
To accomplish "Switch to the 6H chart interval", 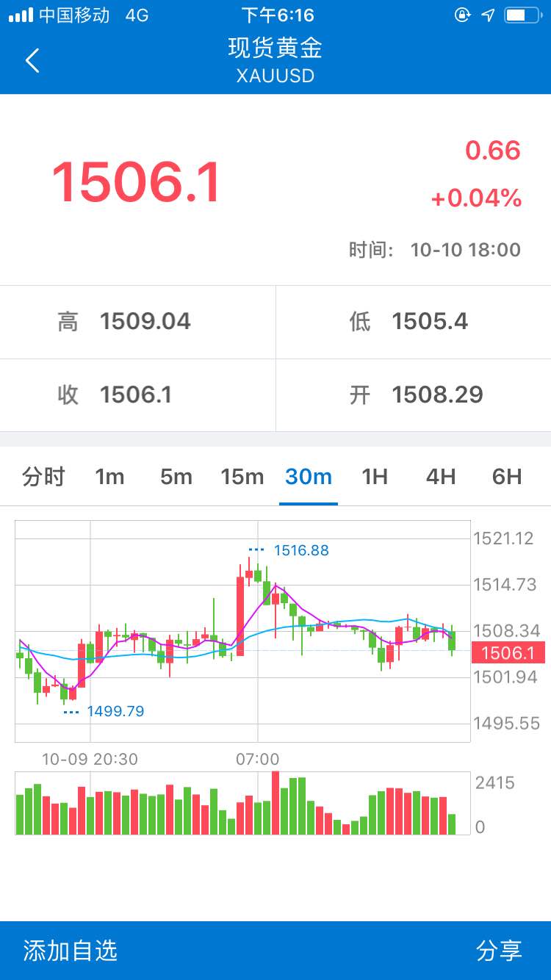I will [x=507, y=477].
